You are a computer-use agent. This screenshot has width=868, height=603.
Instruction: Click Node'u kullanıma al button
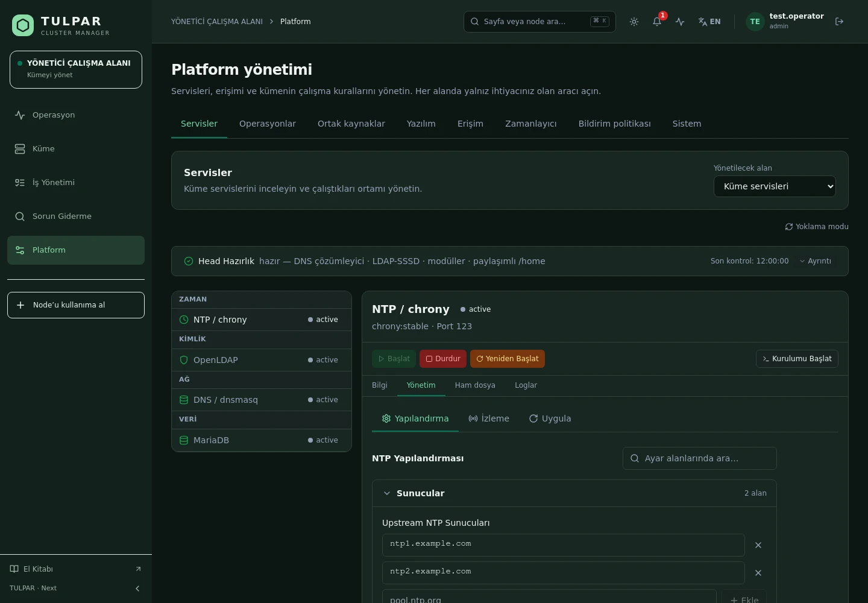tap(76, 305)
